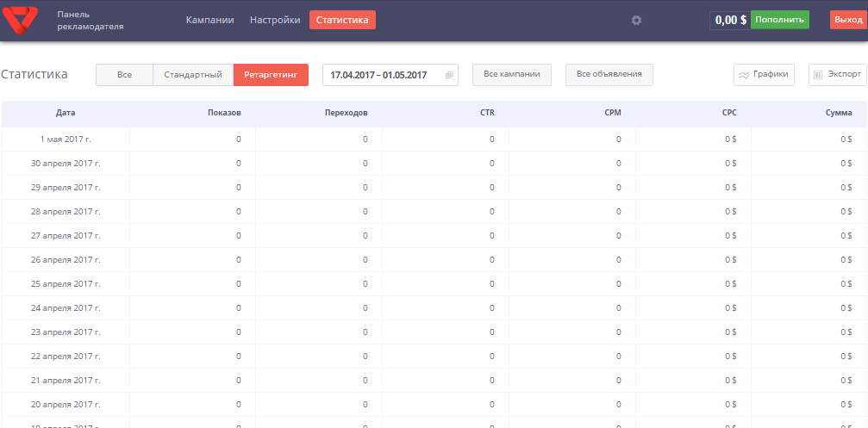The image size is (868, 428).
Task: Open the date range picker field
Action: pyautogui.click(x=379, y=75)
